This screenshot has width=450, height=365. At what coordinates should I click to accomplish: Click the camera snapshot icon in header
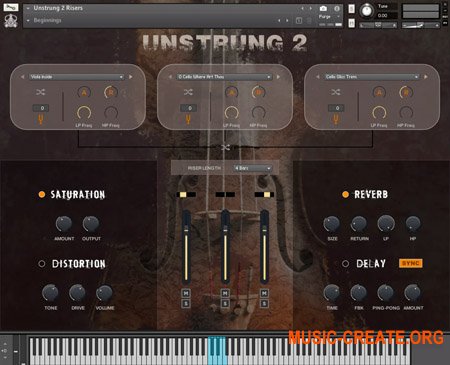point(323,9)
